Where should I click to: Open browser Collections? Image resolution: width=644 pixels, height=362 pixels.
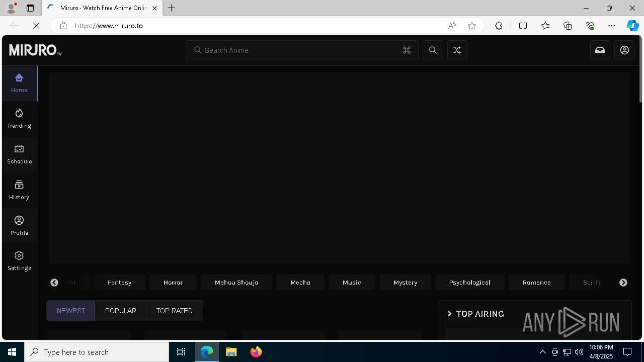(x=568, y=26)
